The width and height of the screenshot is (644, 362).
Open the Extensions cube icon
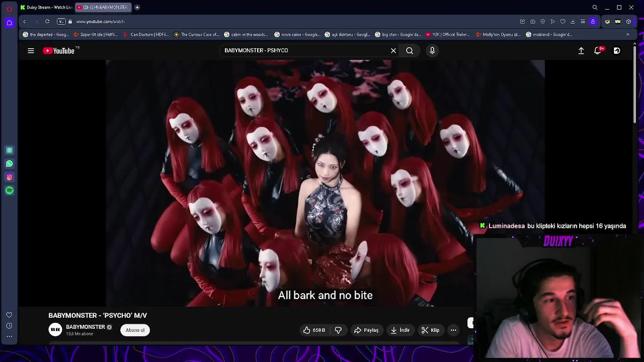point(628,22)
